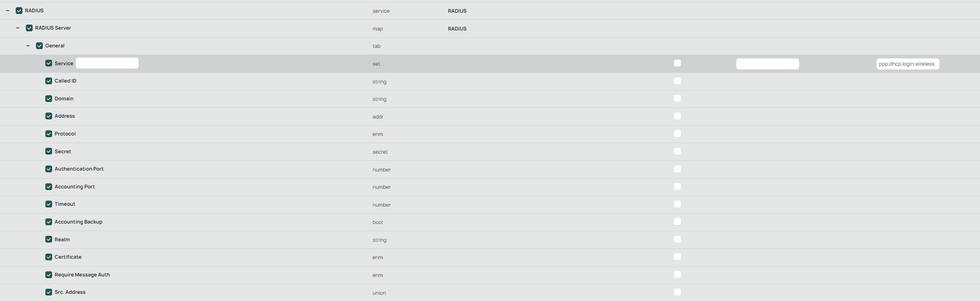The height and width of the screenshot is (301, 980).
Task: Tick the white checkbox in Src. Address row
Action: pyautogui.click(x=677, y=292)
